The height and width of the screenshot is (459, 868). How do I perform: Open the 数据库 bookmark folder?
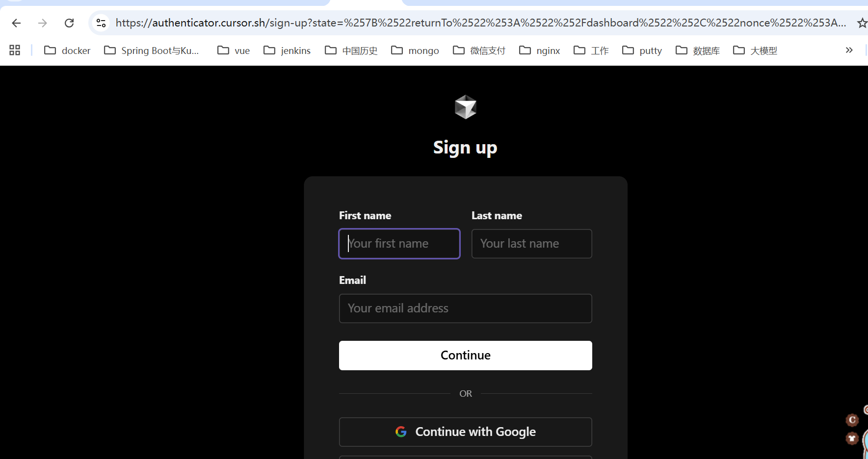pos(698,51)
